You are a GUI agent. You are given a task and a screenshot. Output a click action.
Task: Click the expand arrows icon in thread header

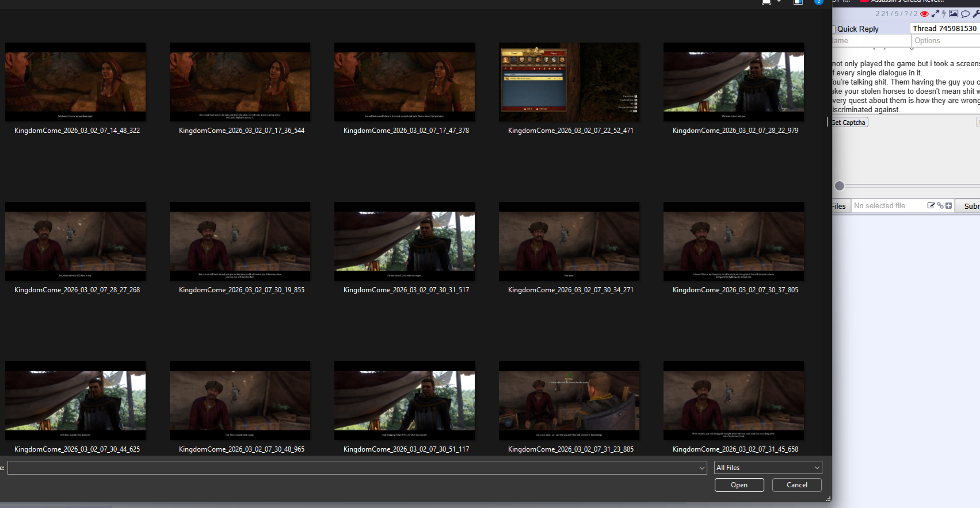pos(935,14)
